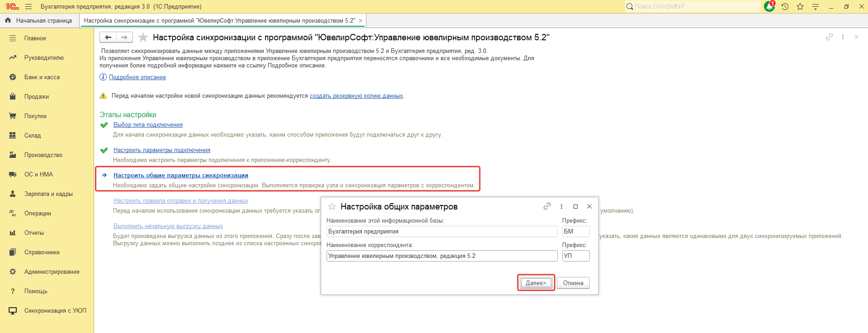Viewport: 868px width, 333px height.
Task: Close the sync settings form with X
Action: coord(856,37)
